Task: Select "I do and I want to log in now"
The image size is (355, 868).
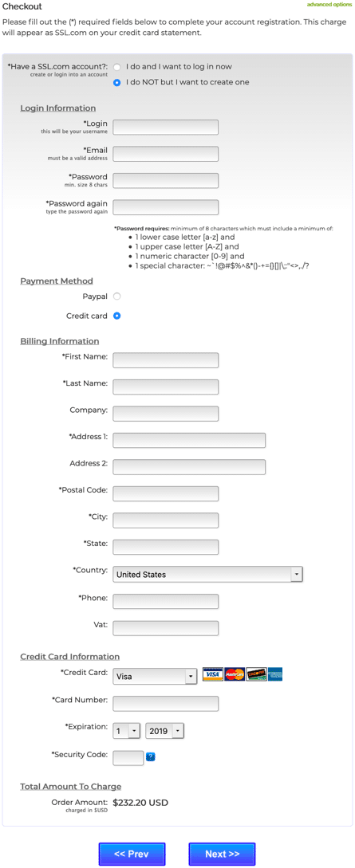Action: click(x=116, y=67)
